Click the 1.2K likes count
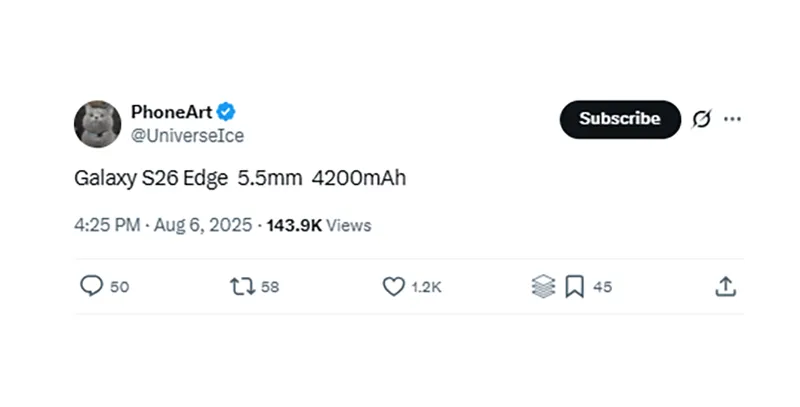Viewport: 800px width, 407px height. tap(426, 287)
